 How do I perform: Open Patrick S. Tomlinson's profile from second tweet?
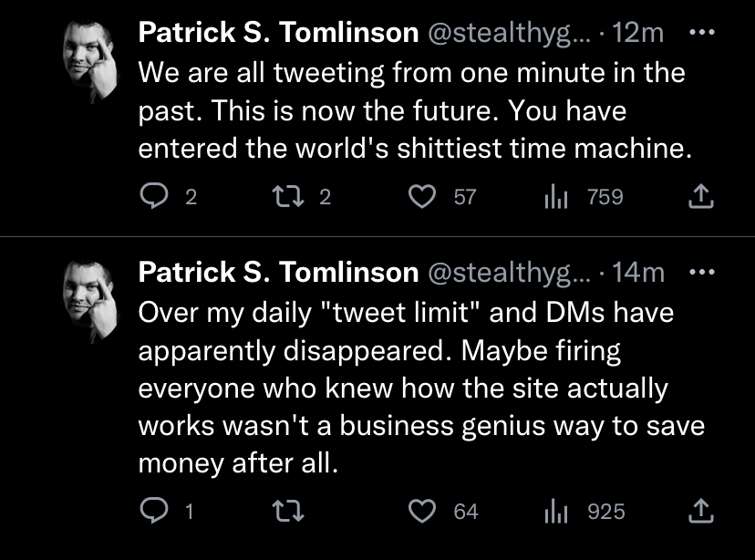pos(278,272)
